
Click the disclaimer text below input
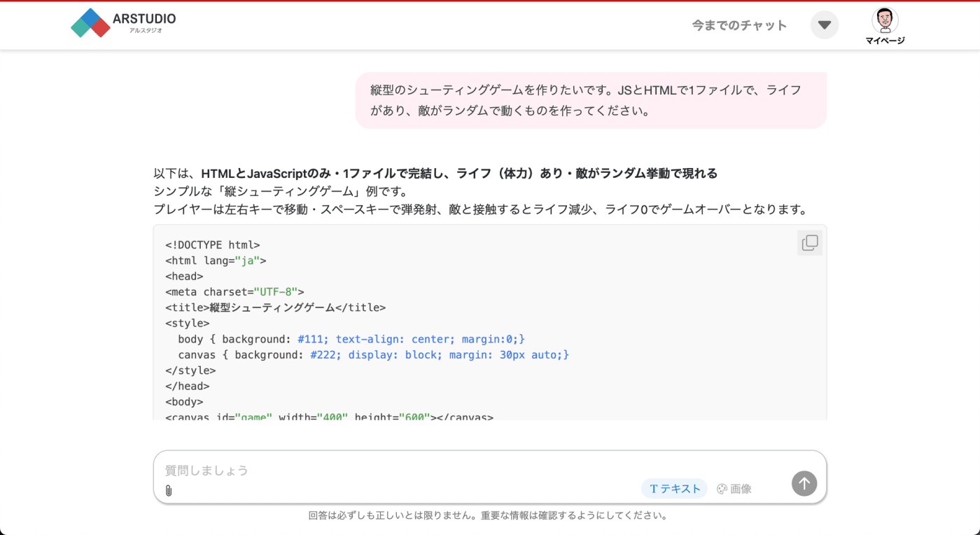(489, 515)
